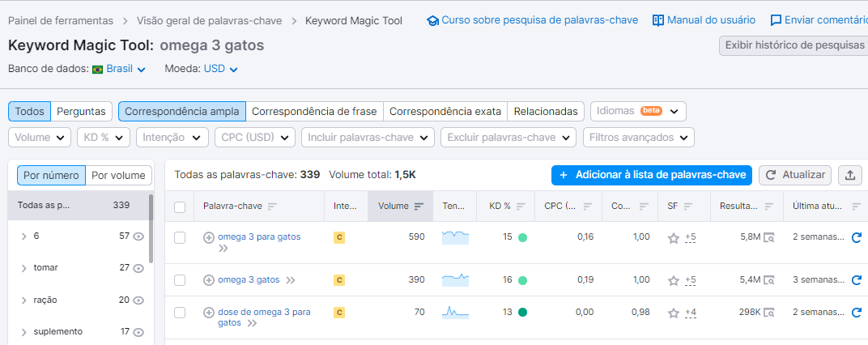Image resolution: width=868 pixels, height=345 pixels.
Task: Open the KD % filter dropdown
Action: click(x=104, y=138)
